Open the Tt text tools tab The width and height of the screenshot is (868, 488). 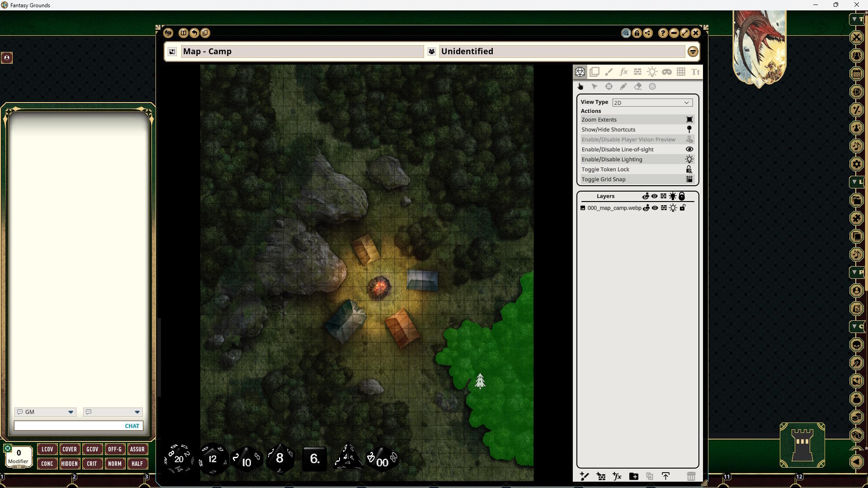[696, 72]
